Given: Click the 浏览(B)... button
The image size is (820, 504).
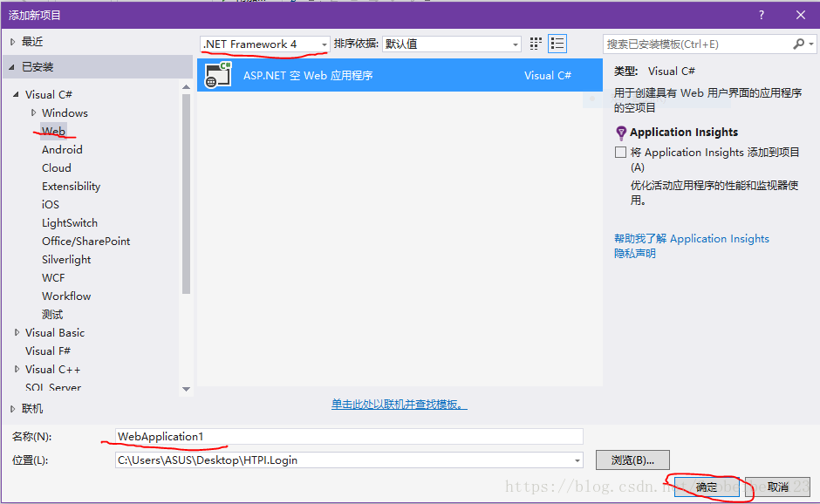Looking at the screenshot, I should tap(632, 460).
